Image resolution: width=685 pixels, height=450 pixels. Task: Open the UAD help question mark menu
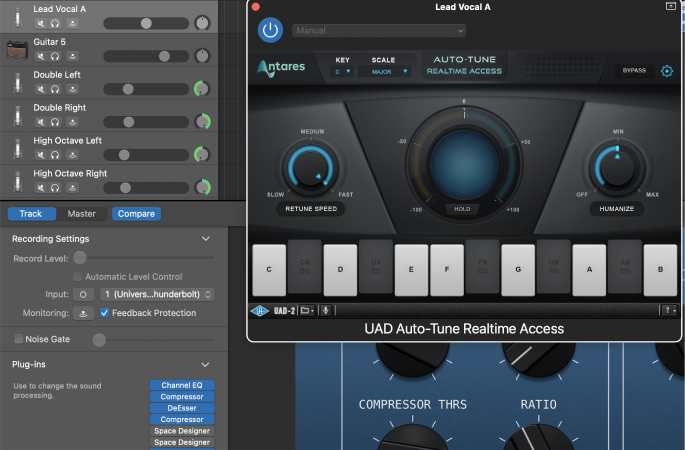coord(669,311)
